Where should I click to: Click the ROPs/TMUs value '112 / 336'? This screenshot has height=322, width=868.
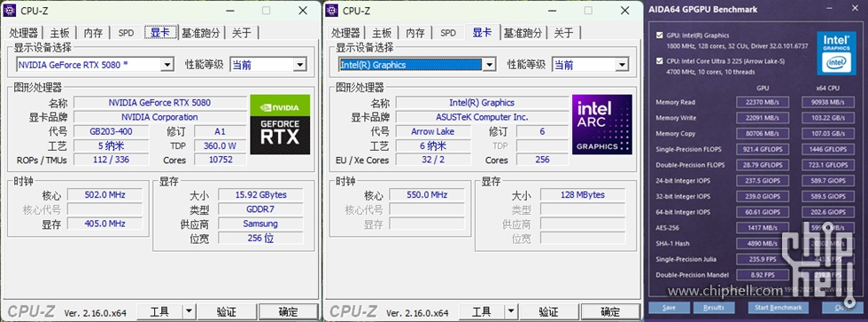point(111,160)
